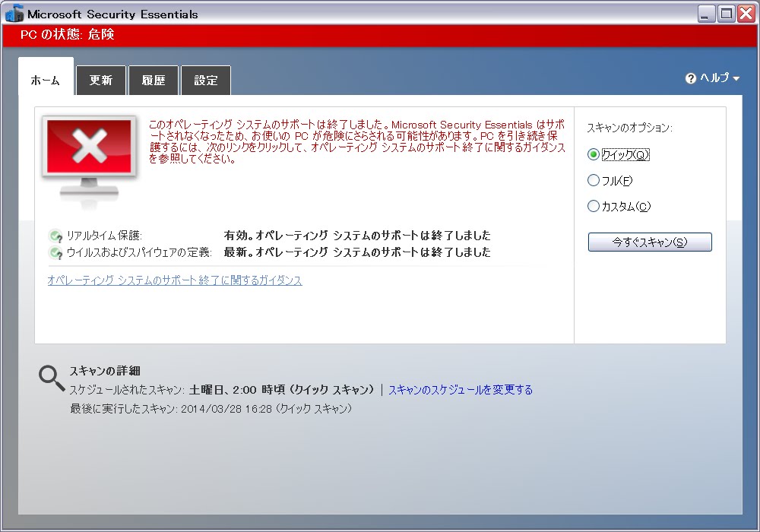The height and width of the screenshot is (532, 760).
Task: Open the OS support end guidance link
Action: (x=175, y=280)
